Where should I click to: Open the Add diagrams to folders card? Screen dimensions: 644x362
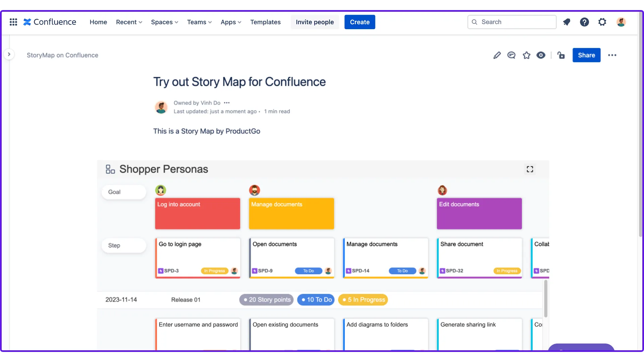(385, 335)
